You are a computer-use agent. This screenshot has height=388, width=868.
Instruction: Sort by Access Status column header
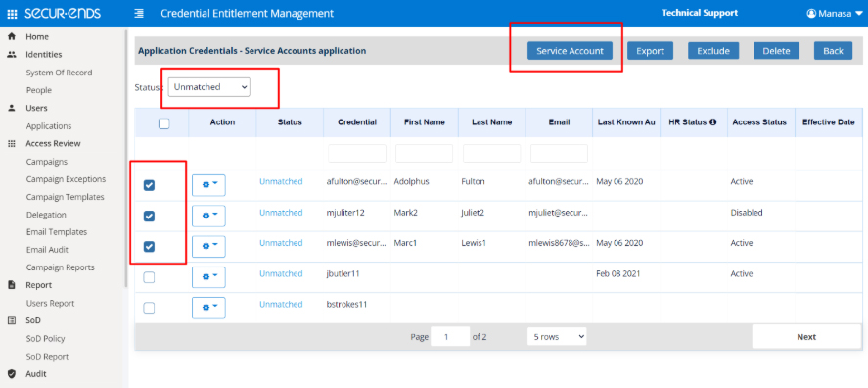pos(759,121)
